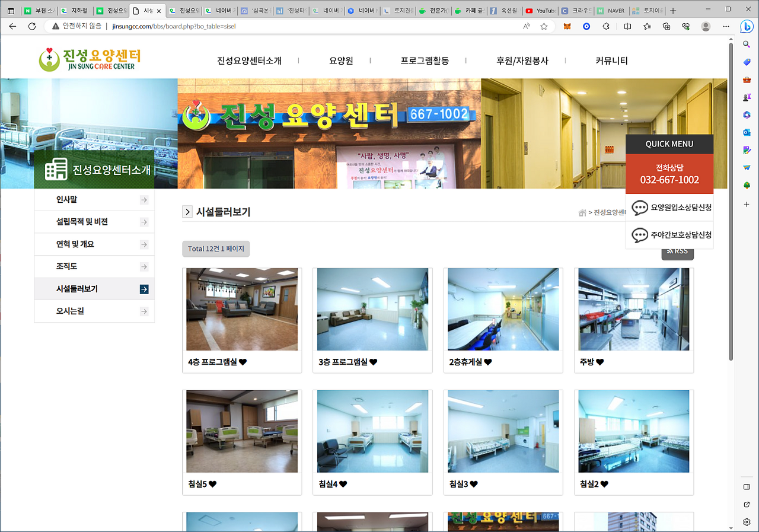Open browser essentials heart icon

pos(686,27)
